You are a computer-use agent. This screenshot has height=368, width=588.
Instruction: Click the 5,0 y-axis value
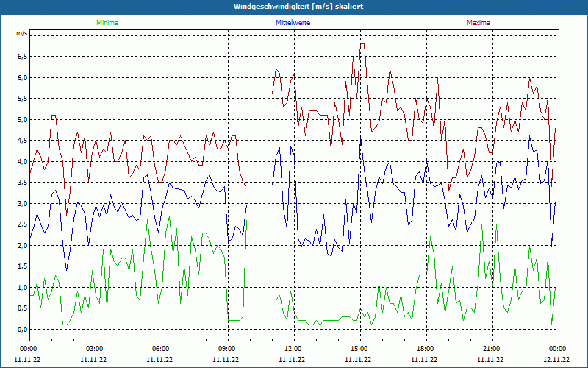pos(22,119)
